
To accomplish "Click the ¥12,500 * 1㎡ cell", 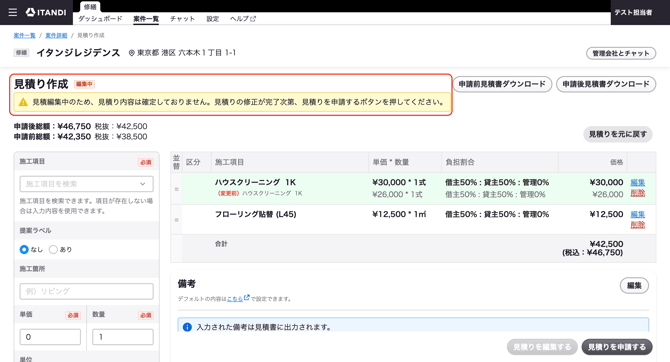I will tap(399, 214).
